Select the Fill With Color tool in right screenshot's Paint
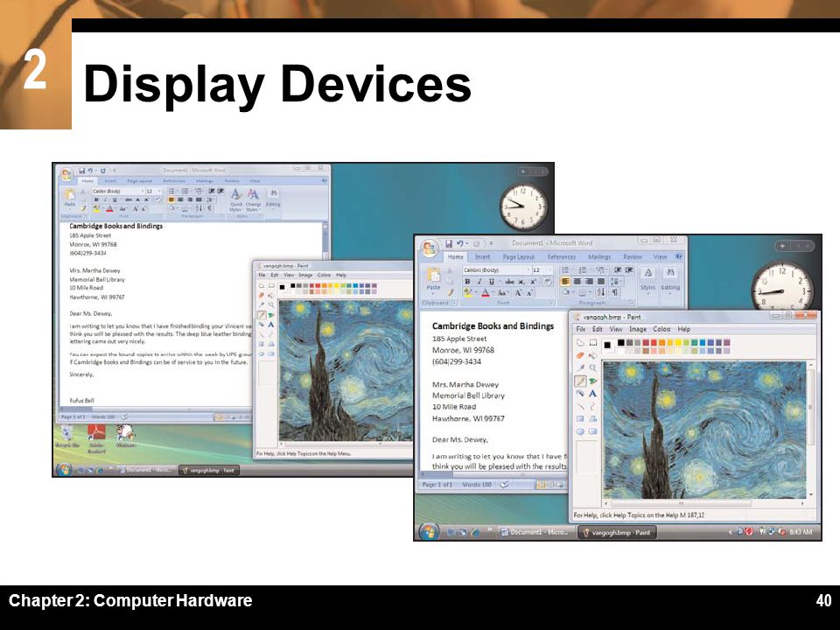This screenshot has width=840, height=630. point(592,356)
